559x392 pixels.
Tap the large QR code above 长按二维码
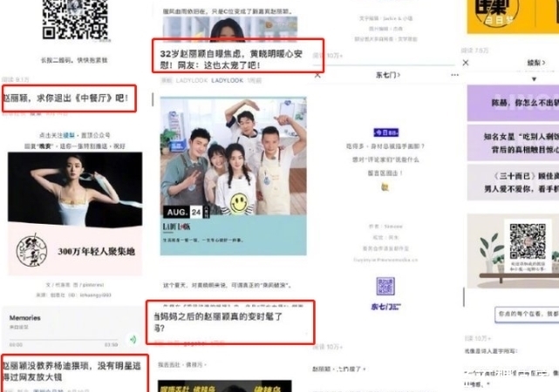[75, 19]
